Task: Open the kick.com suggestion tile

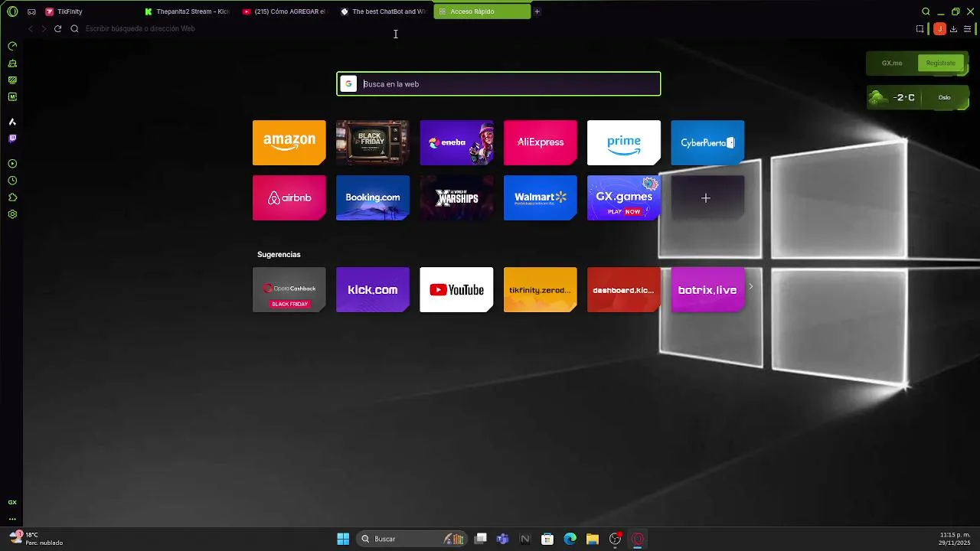Action: coord(373,289)
